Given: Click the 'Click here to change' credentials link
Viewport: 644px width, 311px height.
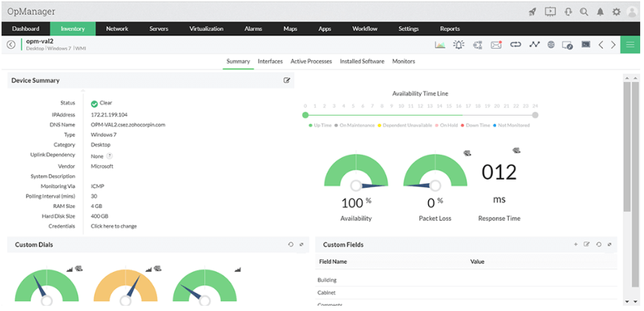Looking at the screenshot, I should (113, 225).
